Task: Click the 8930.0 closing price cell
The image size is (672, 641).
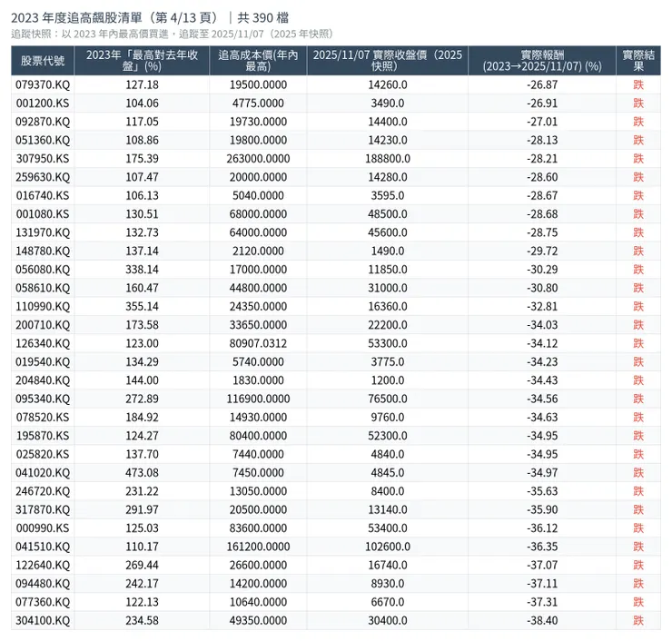Action: [x=388, y=584]
